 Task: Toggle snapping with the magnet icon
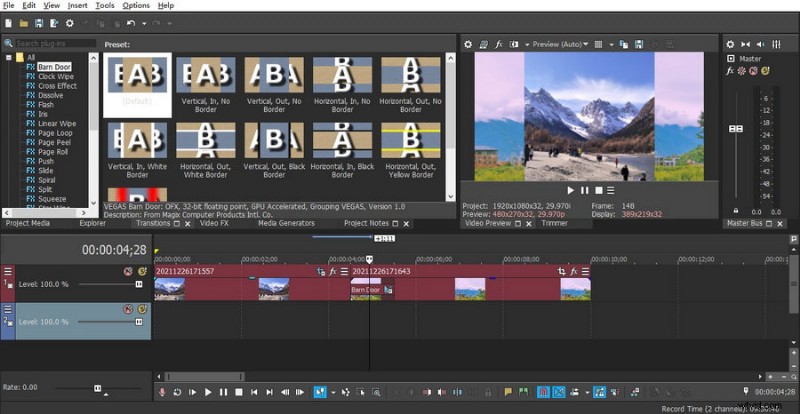pyautogui.click(x=544, y=392)
